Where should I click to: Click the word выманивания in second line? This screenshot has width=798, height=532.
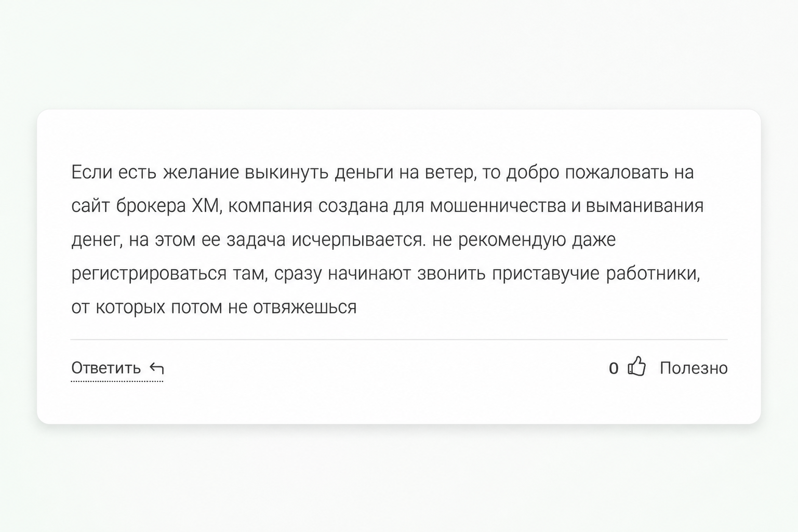[x=645, y=206]
